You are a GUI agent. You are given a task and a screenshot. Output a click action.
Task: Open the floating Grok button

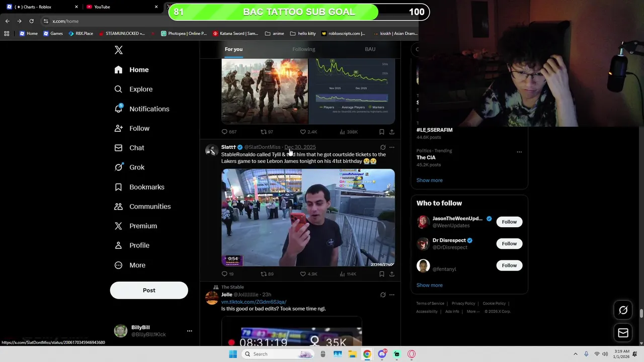click(623, 310)
